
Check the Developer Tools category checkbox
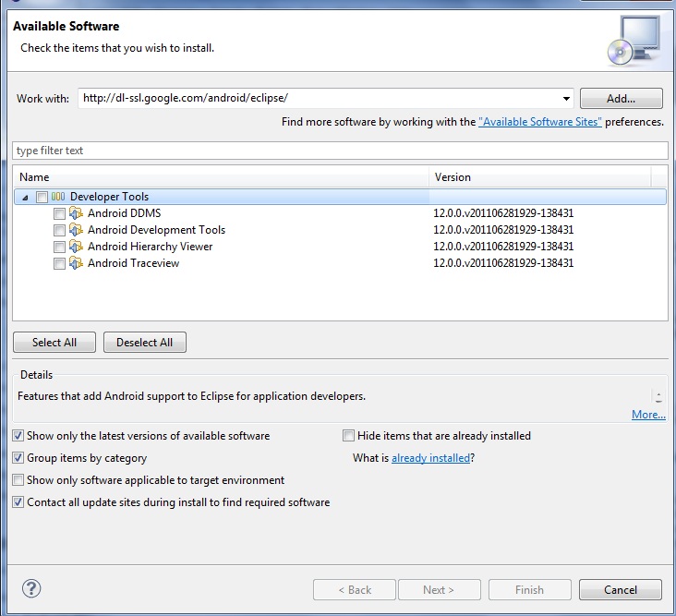42,197
